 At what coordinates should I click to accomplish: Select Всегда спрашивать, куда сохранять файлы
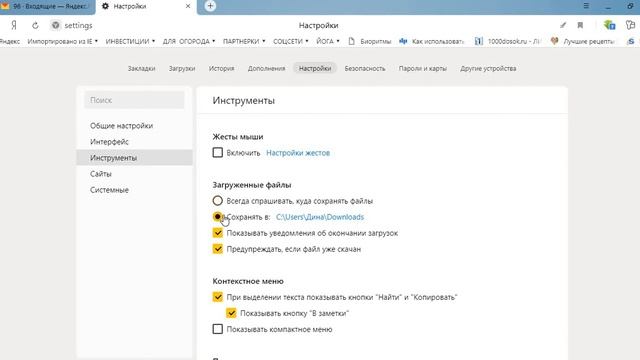click(218, 201)
